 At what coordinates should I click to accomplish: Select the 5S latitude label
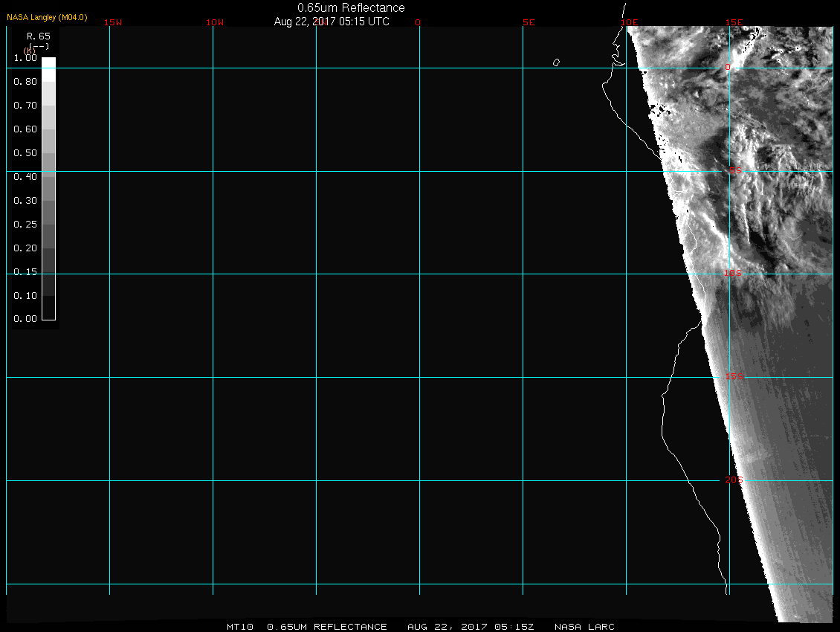734,171
